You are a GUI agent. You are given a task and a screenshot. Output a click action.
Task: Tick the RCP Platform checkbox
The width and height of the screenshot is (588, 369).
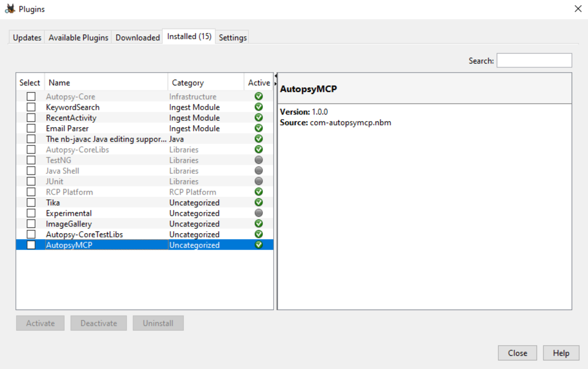(31, 191)
